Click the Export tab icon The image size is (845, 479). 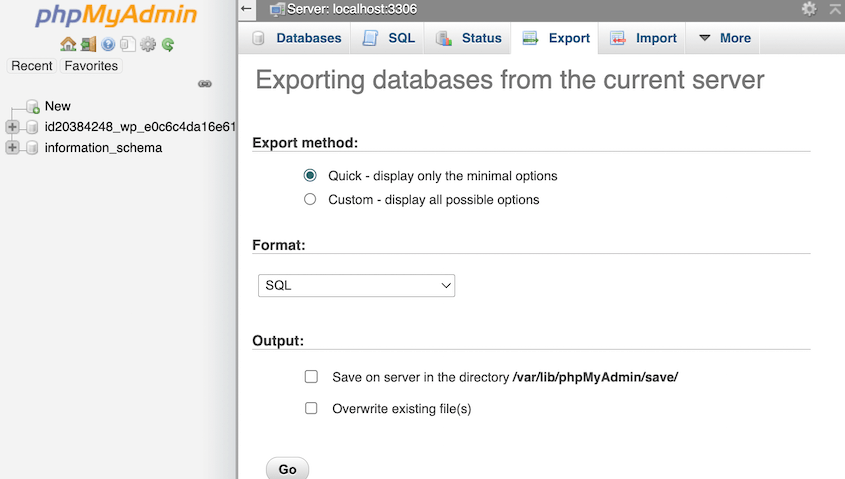pos(530,38)
